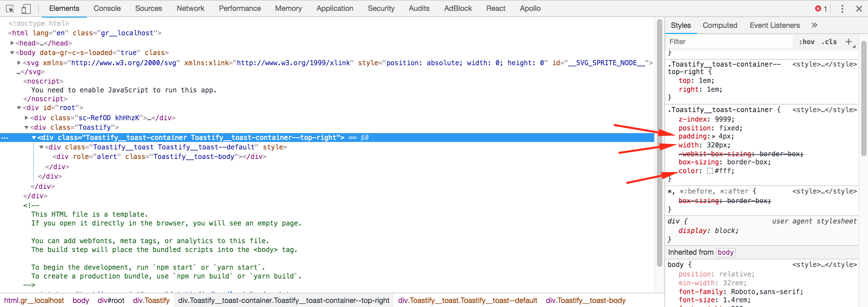Screen dimensions: 868x307
Task: Toggle the device toolbar icon
Action: coord(26,8)
